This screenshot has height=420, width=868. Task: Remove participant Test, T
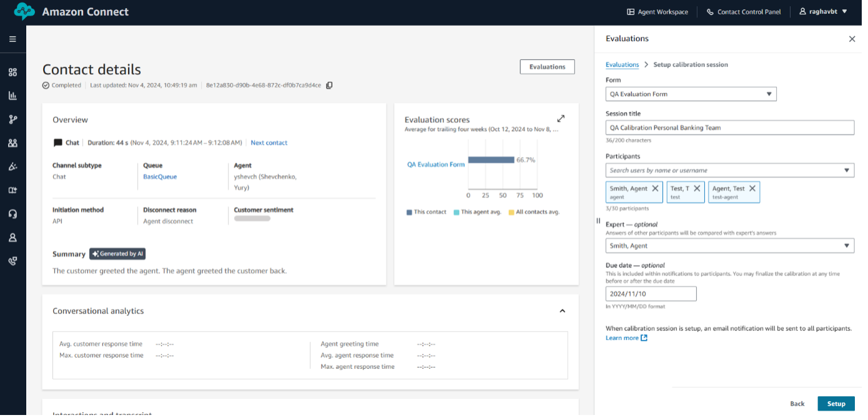(x=697, y=188)
